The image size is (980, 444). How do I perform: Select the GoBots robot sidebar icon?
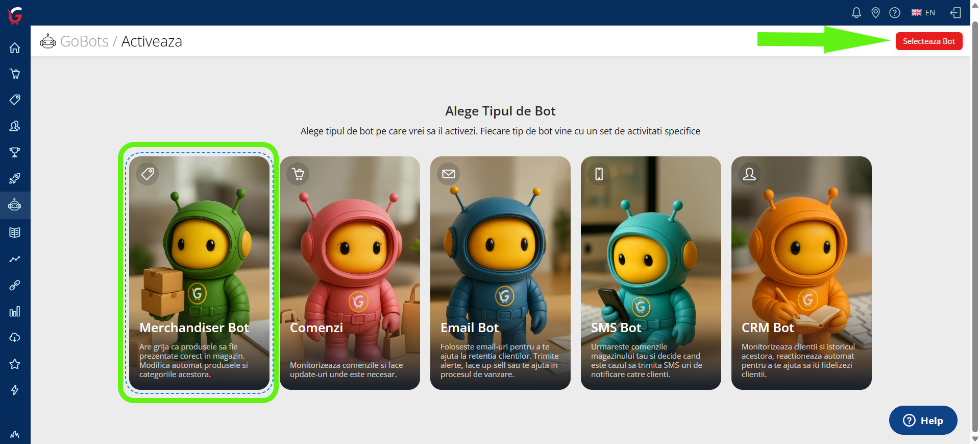click(x=15, y=205)
